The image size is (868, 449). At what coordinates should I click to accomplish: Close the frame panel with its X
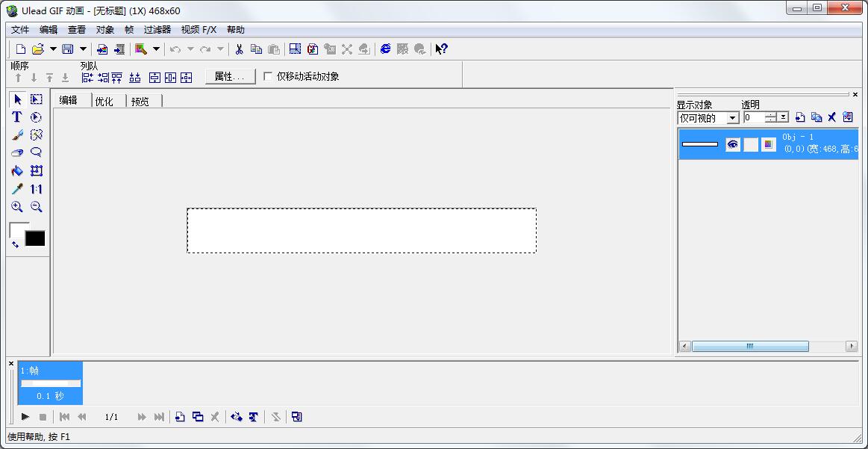click(11, 364)
